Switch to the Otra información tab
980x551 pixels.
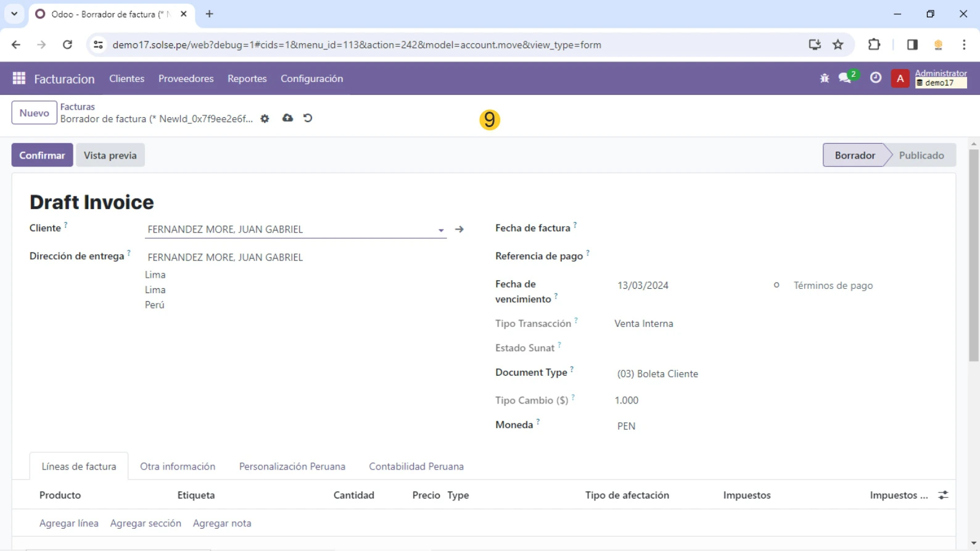[x=178, y=466]
